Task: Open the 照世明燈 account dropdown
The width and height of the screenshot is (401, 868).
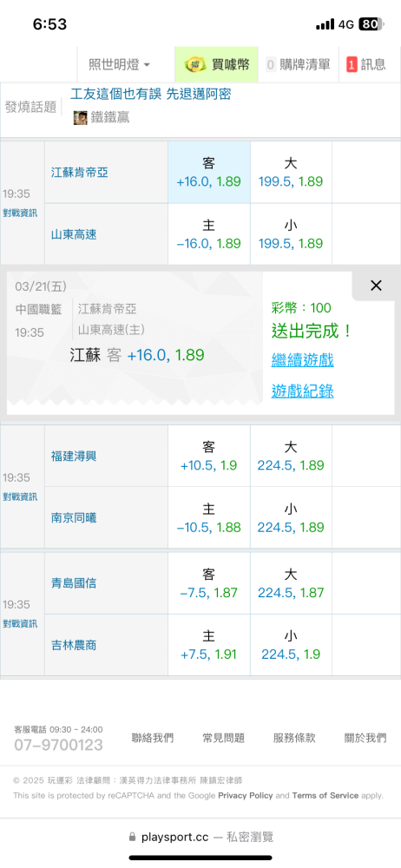Action: 120,64
